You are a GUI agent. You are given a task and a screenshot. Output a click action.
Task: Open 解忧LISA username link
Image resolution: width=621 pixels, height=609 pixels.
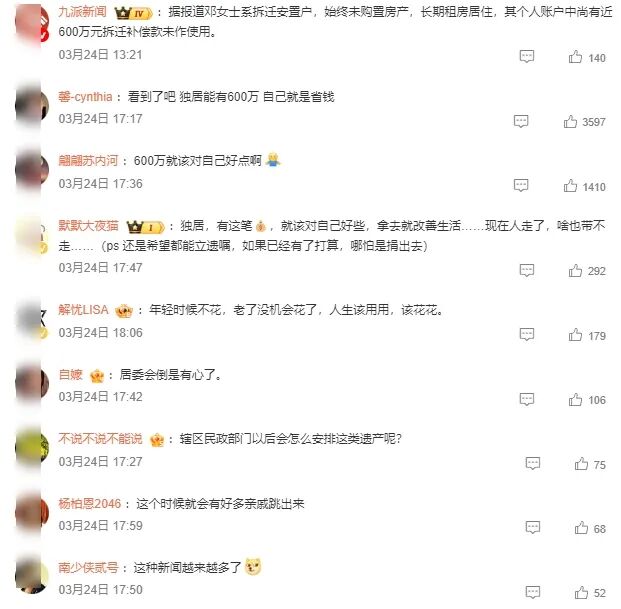click(x=83, y=310)
